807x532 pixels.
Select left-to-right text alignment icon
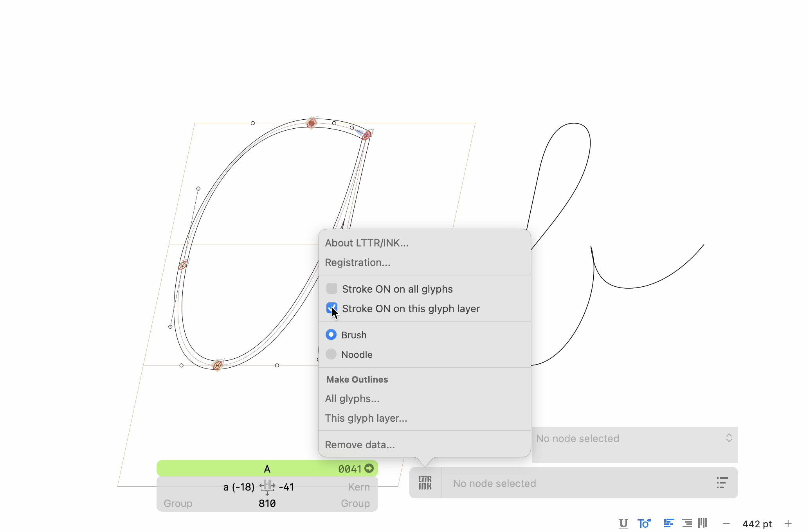click(669, 523)
